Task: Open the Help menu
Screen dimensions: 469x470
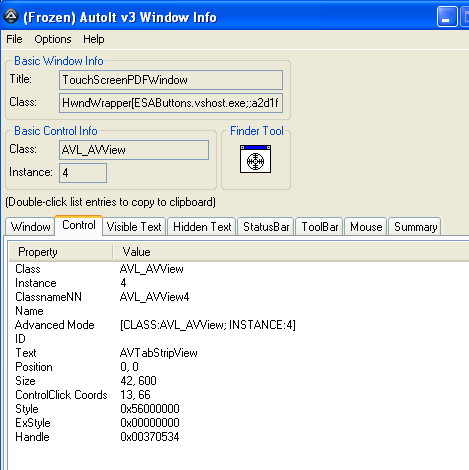Action: 94,39
